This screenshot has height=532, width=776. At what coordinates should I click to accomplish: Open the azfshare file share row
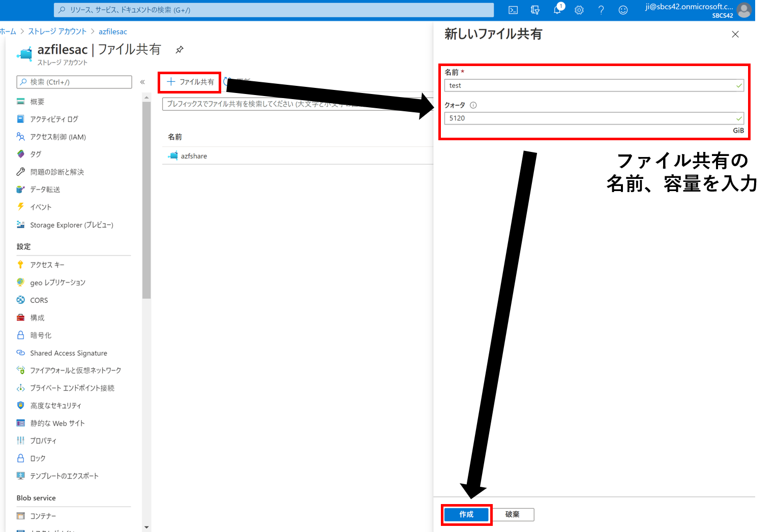point(297,156)
